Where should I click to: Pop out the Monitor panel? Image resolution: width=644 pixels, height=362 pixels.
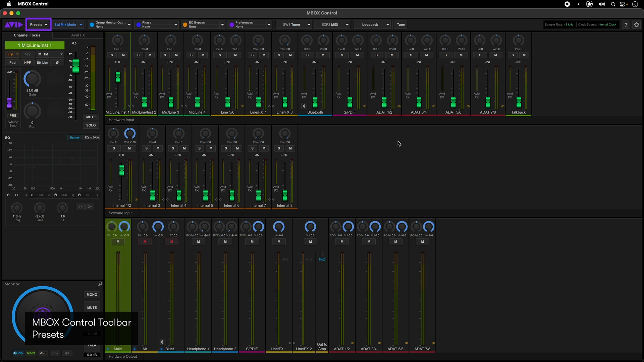pyautogui.click(x=100, y=284)
